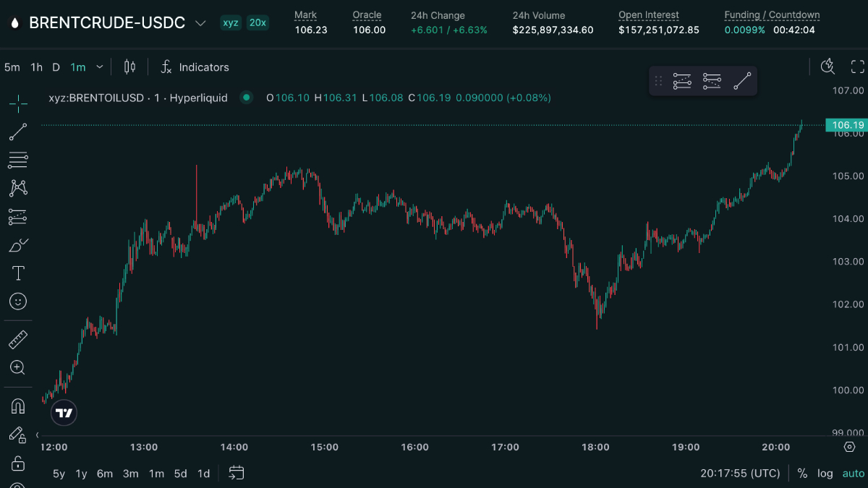868x488 pixels.
Task: Switch to the 1h timeframe
Action: click(36, 67)
